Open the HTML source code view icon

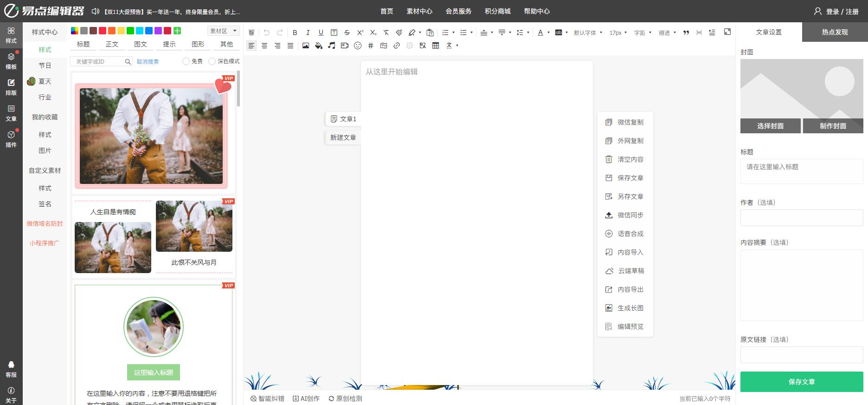pyautogui.click(x=251, y=33)
